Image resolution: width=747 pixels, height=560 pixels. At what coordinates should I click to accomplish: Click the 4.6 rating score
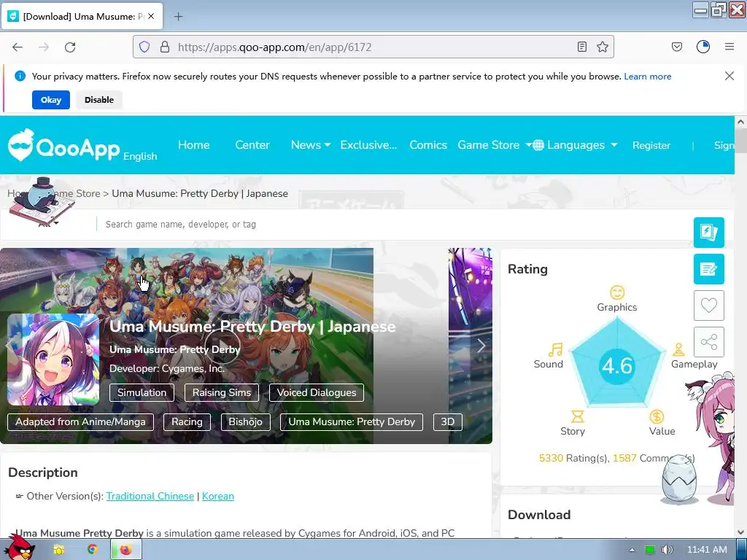pyautogui.click(x=617, y=366)
